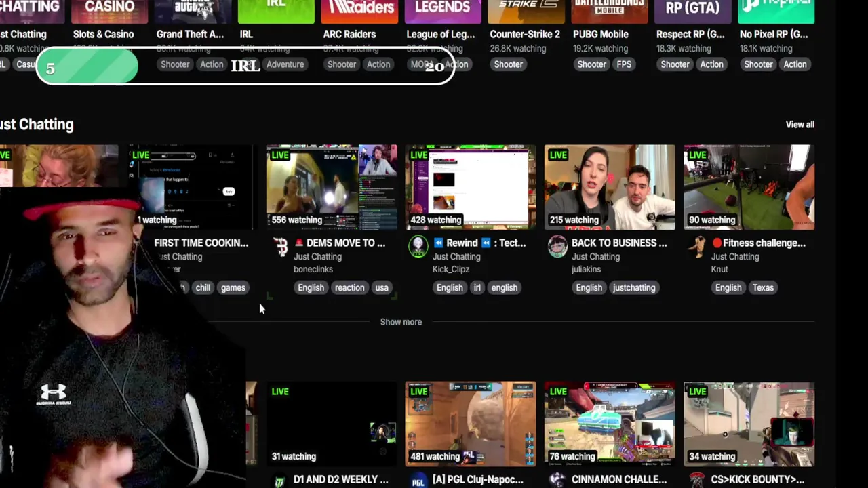Screen dimensions: 868x488
Task: Click avatar beside CS>KICK BOUNTY stream title
Action: pyautogui.click(x=696, y=480)
